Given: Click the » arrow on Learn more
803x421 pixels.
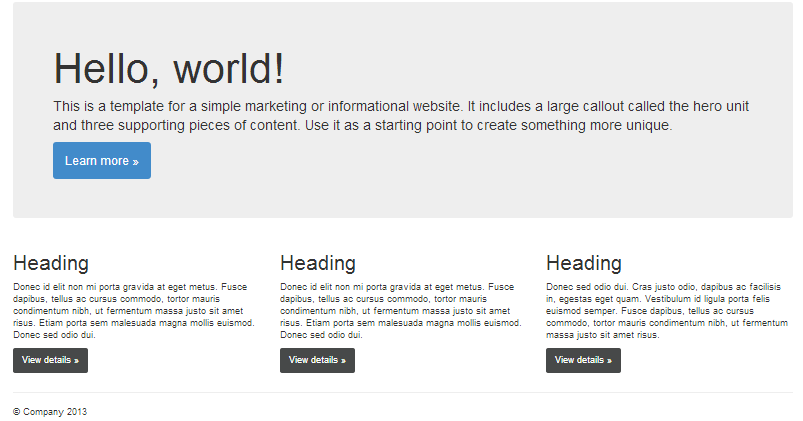Looking at the screenshot, I should point(135,162).
